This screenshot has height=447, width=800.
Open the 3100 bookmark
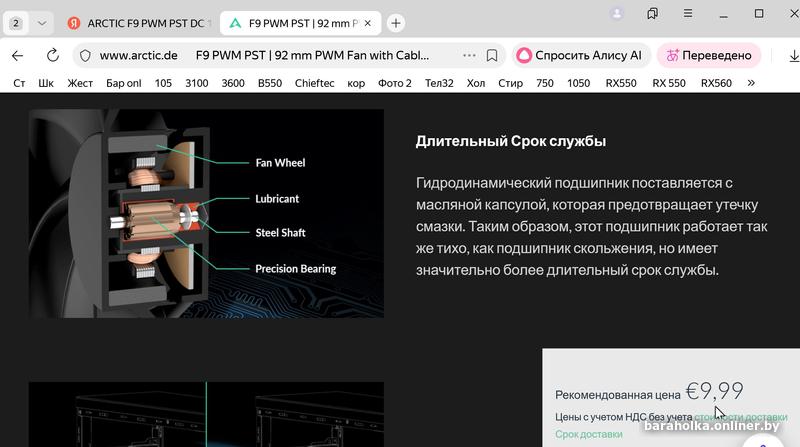[x=196, y=83]
